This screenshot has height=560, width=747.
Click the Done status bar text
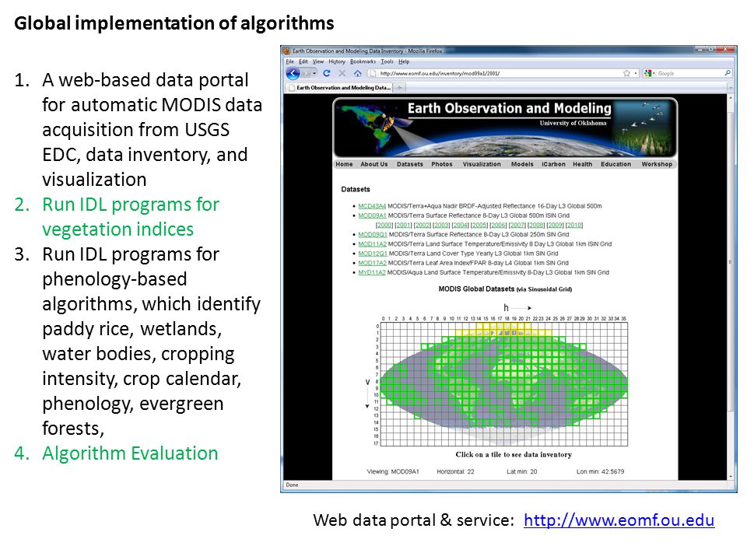click(x=292, y=485)
